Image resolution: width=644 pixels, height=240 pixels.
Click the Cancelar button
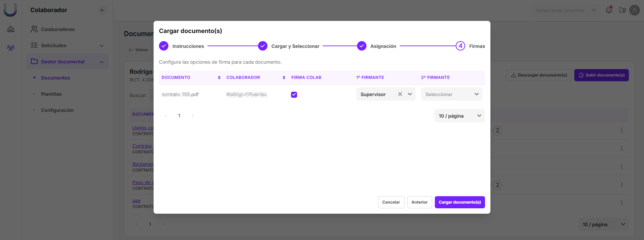[x=391, y=202]
